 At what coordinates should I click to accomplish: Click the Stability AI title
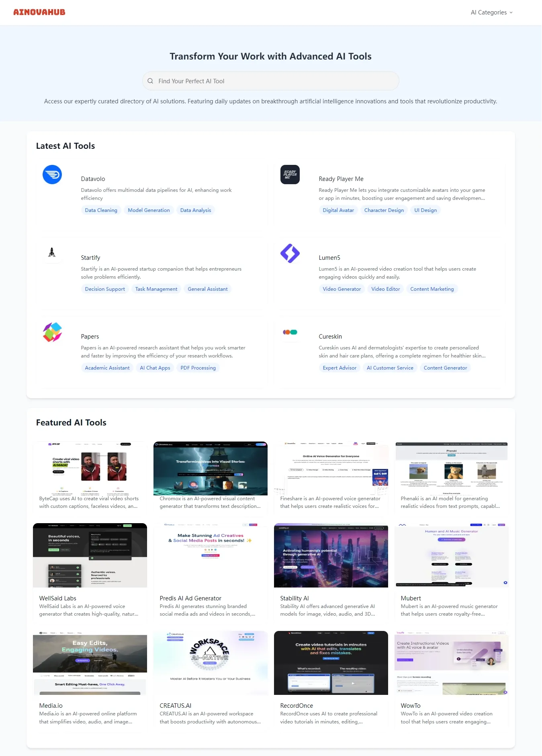295,598
